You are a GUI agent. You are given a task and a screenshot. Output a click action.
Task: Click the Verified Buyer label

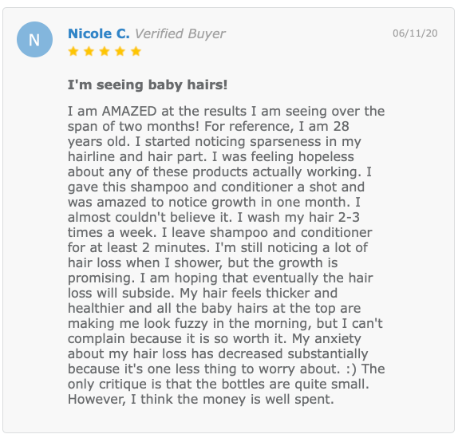(180, 34)
